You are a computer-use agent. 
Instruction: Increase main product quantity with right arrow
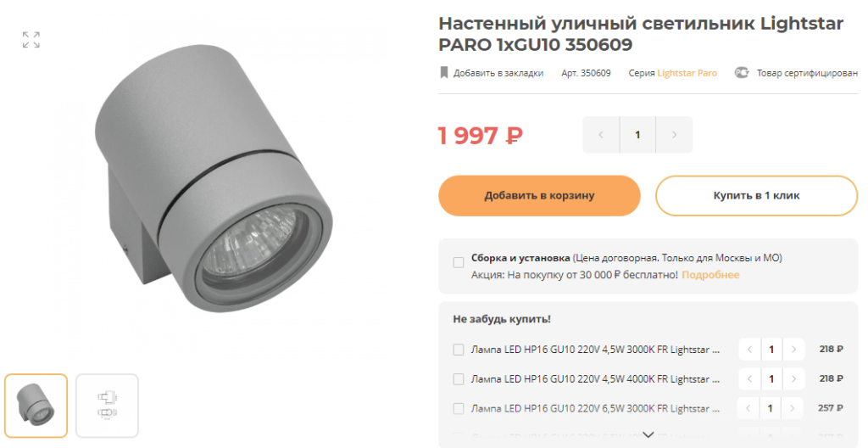click(x=674, y=135)
